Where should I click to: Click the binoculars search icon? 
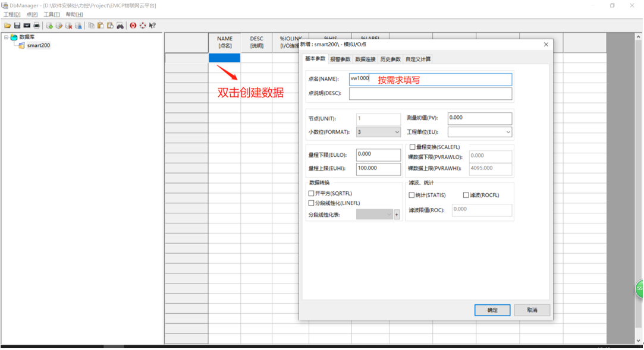pyautogui.click(x=120, y=26)
